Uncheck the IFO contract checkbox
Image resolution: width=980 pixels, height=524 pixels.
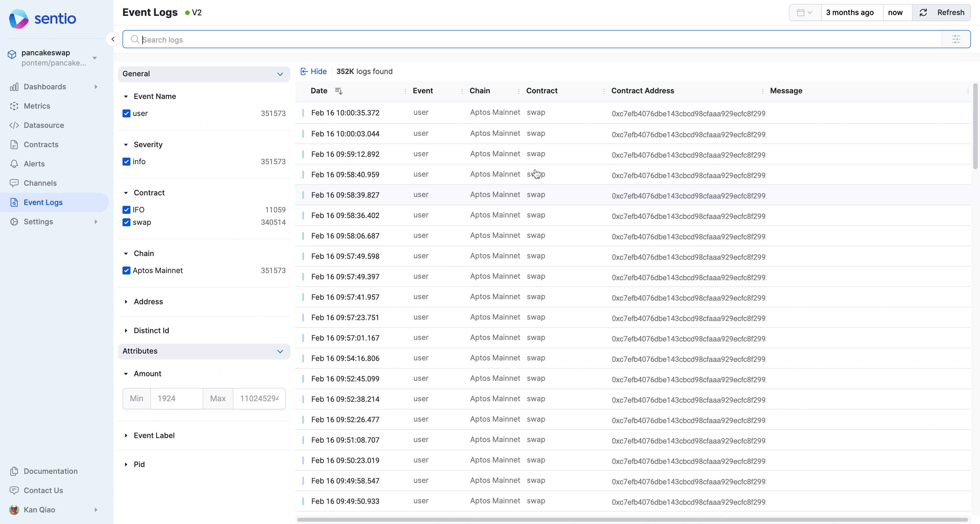[126, 210]
